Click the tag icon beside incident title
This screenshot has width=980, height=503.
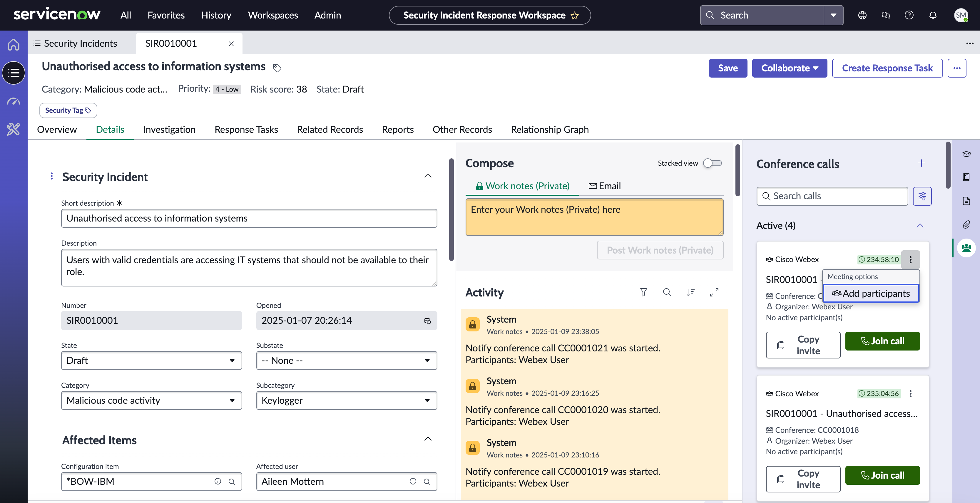click(x=277, y=68)
